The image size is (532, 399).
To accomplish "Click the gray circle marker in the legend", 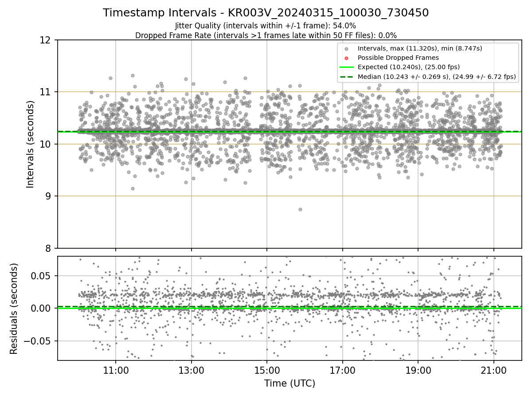I will [346, 49].
